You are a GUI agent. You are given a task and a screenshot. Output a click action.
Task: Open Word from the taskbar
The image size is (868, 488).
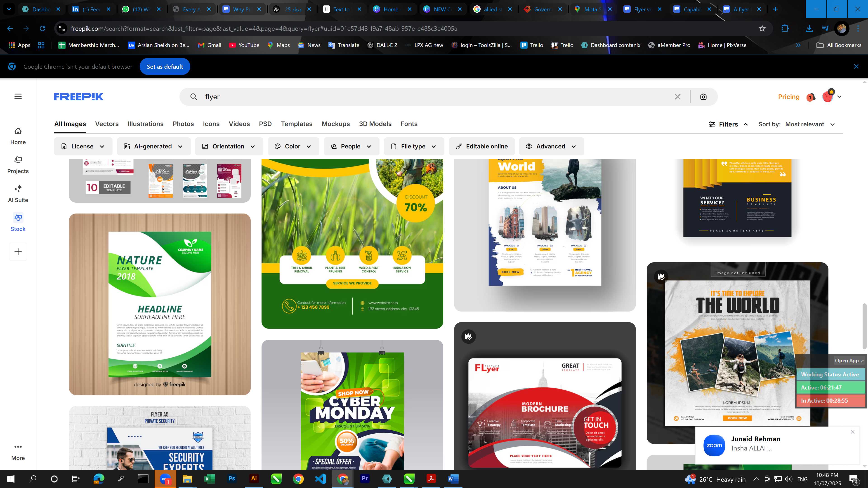click(453, 479)
